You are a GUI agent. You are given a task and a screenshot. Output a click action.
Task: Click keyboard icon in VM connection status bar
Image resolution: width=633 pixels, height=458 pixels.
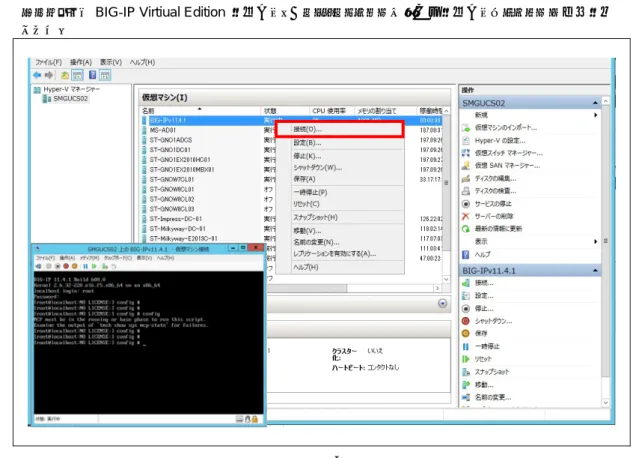(x=240, y=419)
